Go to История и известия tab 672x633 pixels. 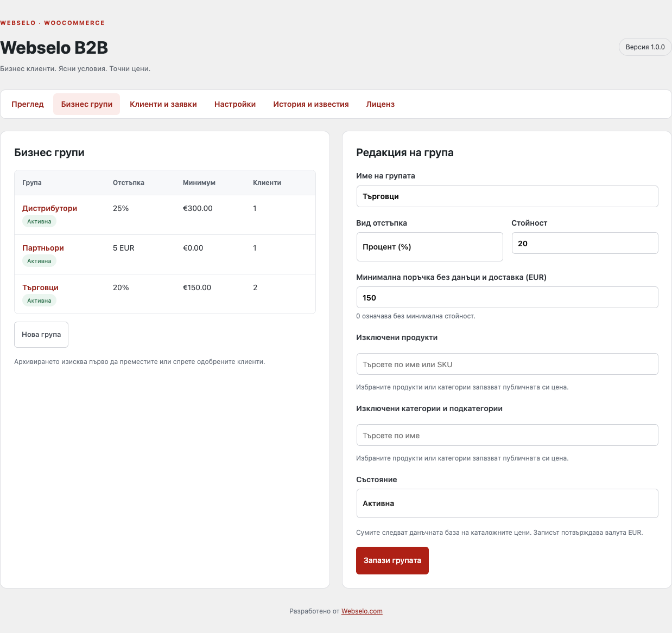tap(311, 104)
